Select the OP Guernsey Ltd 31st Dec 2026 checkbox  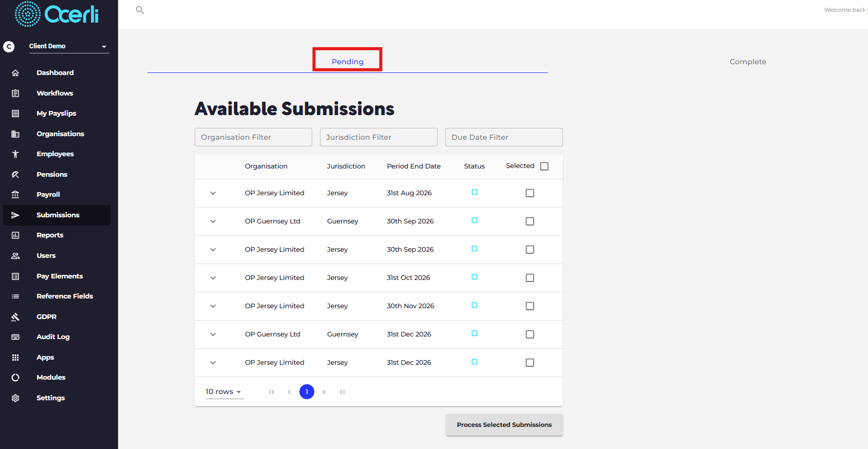(530, 334)
